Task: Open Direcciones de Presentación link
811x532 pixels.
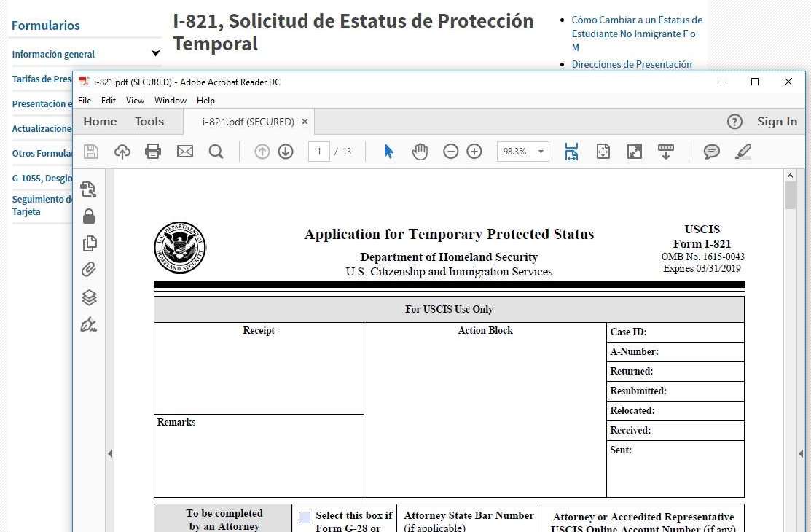Action: pos(632,64)
